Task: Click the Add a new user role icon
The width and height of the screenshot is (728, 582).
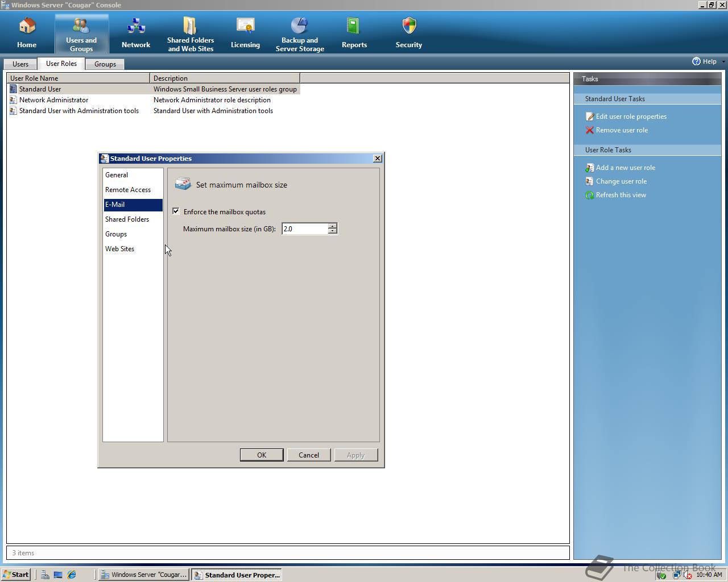Action: tap(590, 168)
